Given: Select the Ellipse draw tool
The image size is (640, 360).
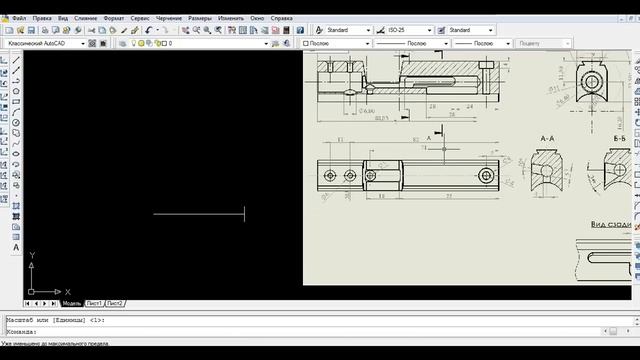Looking at the screenshot, I should click(16, 154).
